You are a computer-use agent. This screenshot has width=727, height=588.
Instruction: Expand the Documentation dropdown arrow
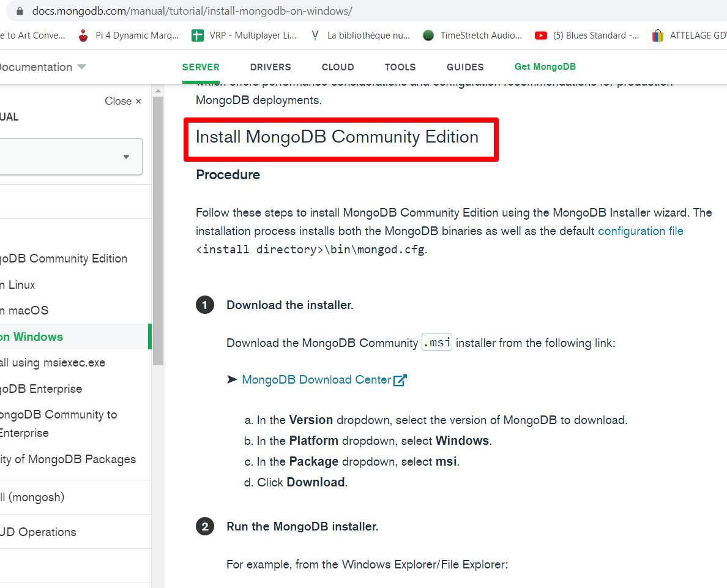(82, 67)
